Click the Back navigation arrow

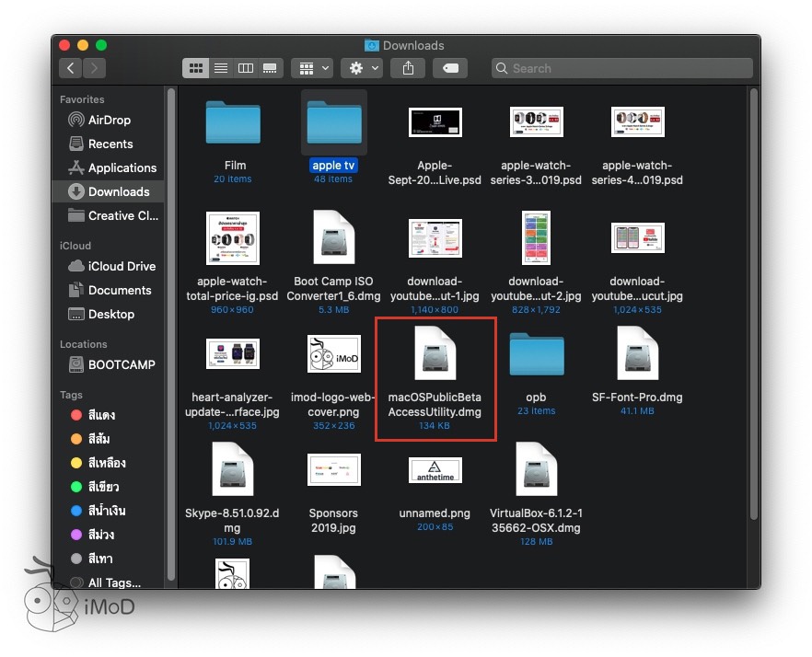71,68
